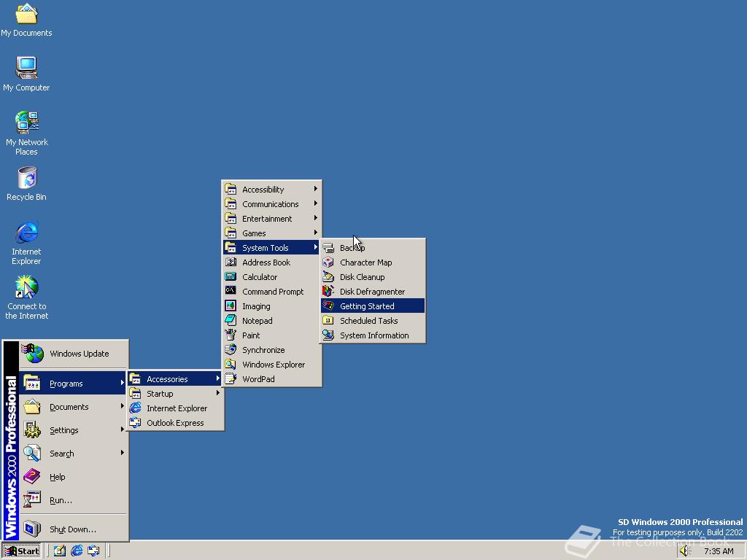
Task: Open Outlook Express from Programs menu
Action: 175,423
